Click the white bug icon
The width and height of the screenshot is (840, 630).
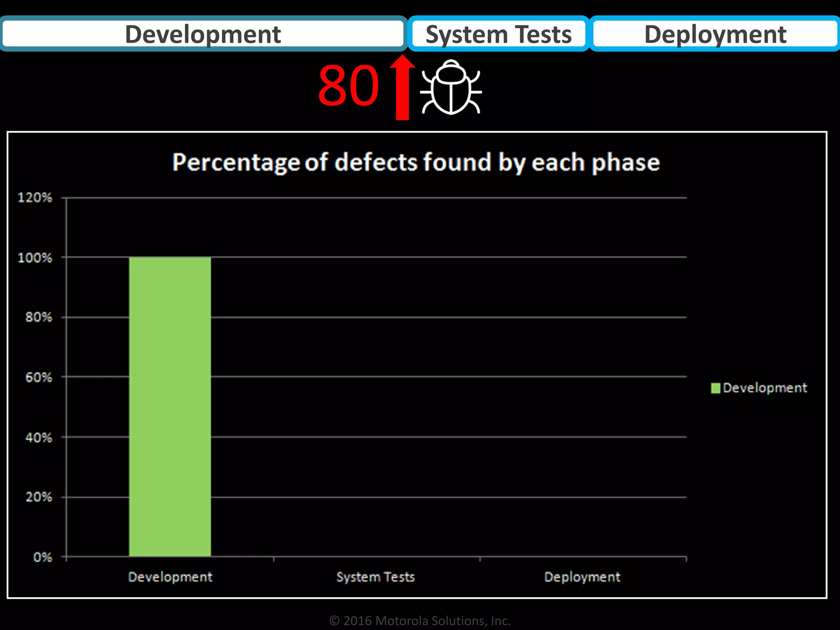[x=451, y=87]
